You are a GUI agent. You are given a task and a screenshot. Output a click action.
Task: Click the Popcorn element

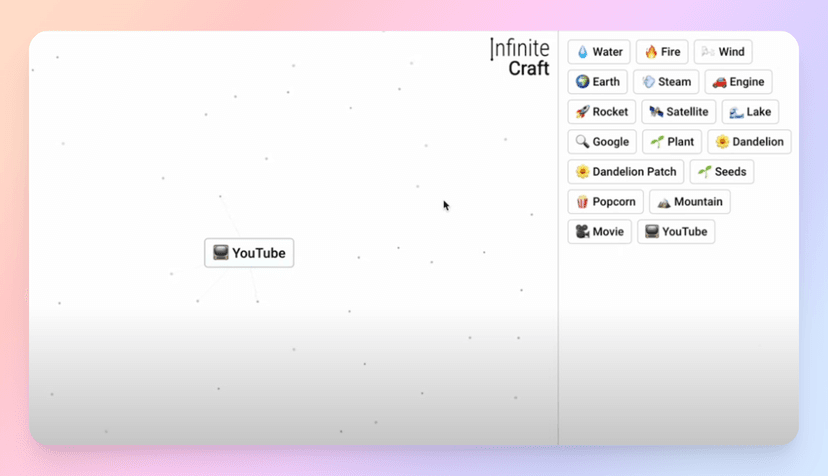(x=606, y=202)
